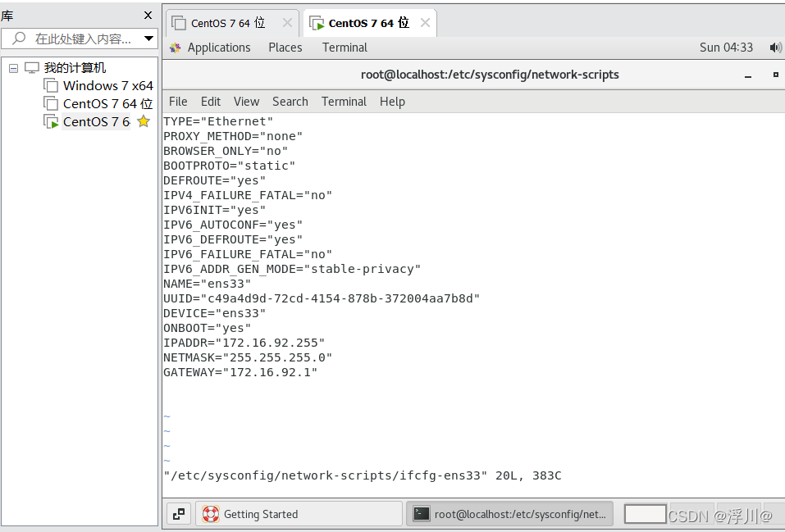Screen dimensions: 785x532
Task: Click the show desktop icon in taskbar
Action: click(179, 513)
